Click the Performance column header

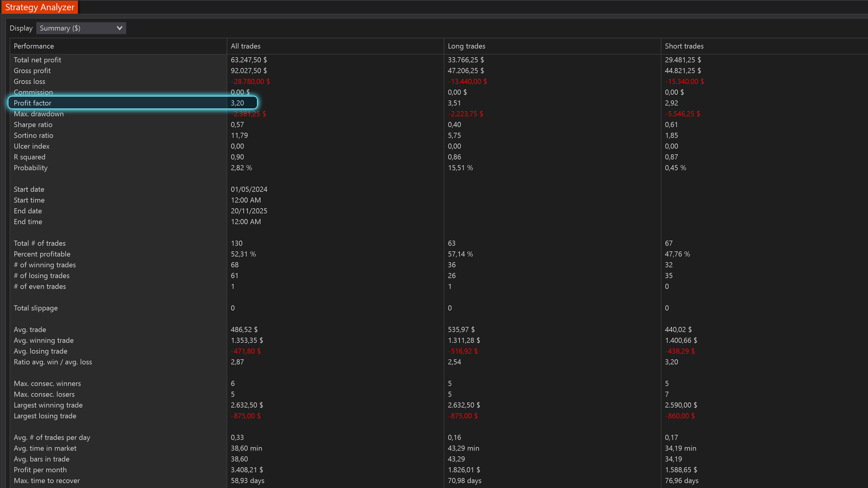[x=34, y=46]
